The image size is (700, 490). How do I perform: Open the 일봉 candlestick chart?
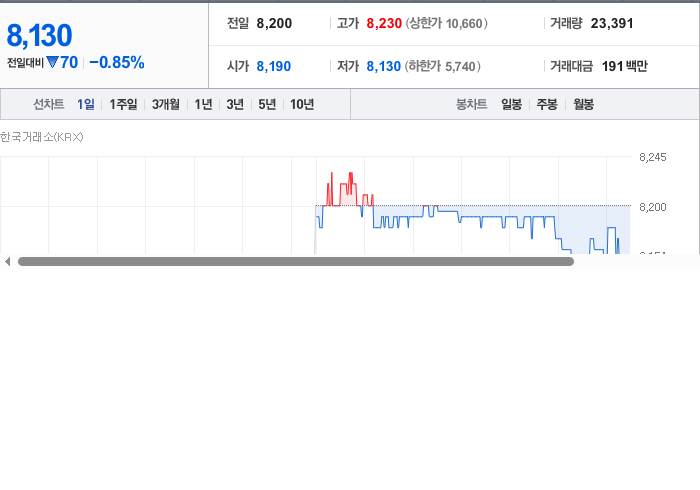(512, 104)
